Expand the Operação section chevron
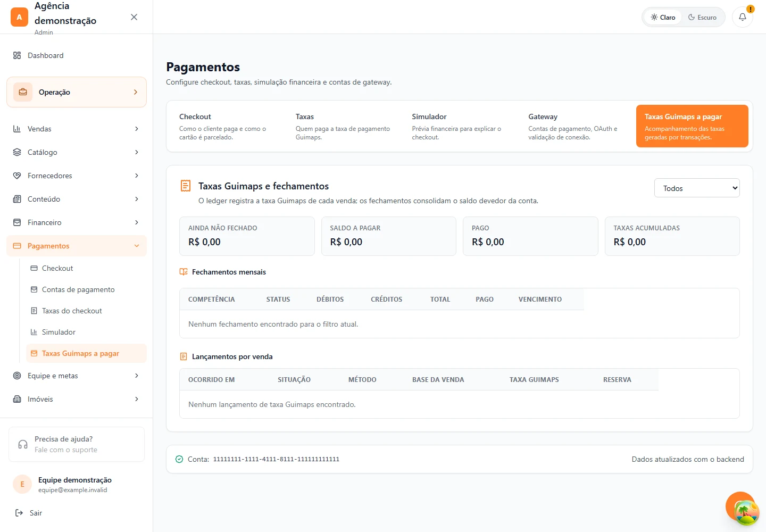 coord(136,92)
